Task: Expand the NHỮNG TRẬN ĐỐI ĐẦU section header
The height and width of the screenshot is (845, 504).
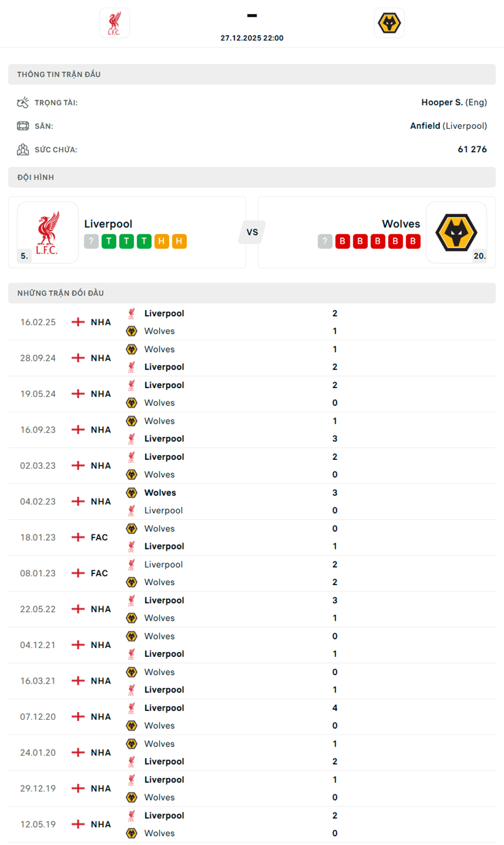Action: pos(251,293)
